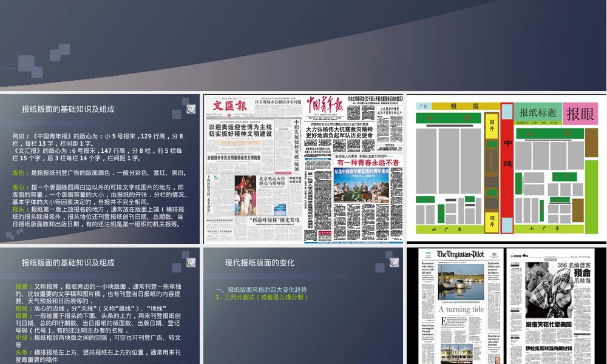This screenshot has height=364, width=607.
Task: Click headline 伊拉克反对派向美讨钱
Action: [549, 348]
